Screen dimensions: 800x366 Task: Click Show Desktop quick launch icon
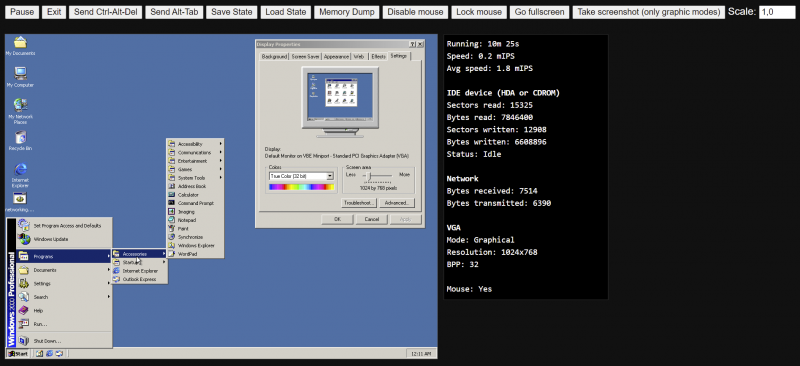(x=39, y=353)
